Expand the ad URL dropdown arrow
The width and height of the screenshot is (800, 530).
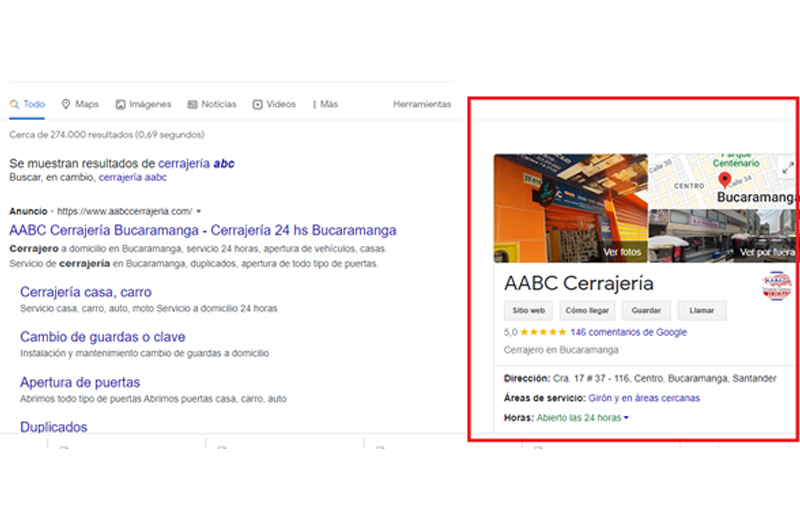point(199,211)
